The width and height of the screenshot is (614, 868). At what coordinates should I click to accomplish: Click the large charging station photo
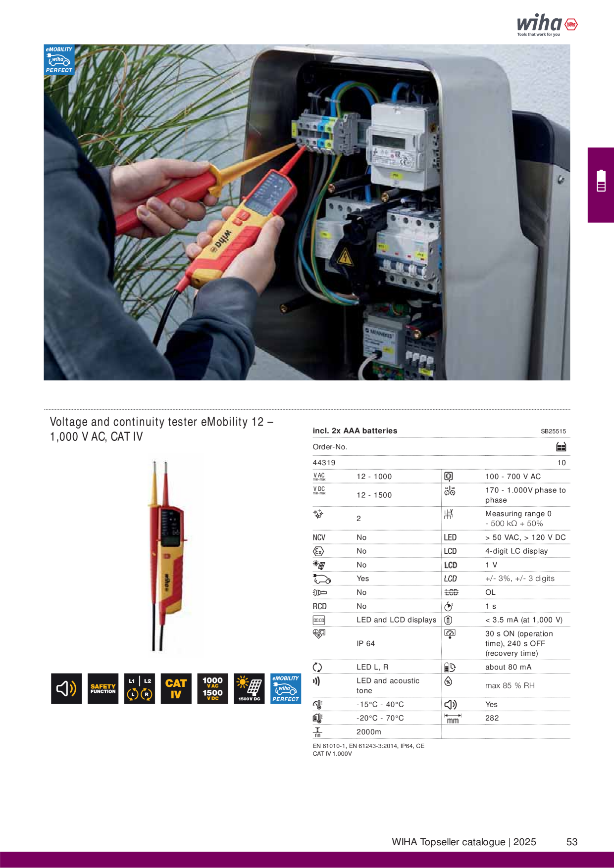[x=307, y=212]
